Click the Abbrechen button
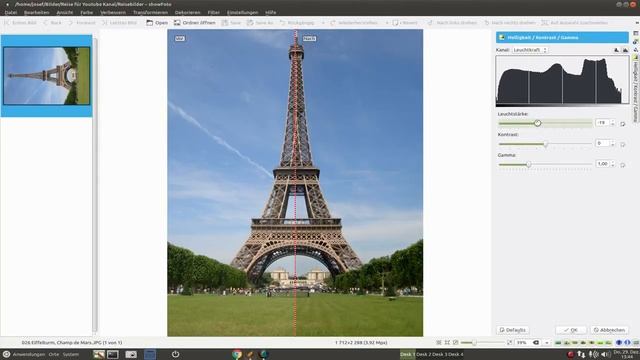 coord(609,330)
